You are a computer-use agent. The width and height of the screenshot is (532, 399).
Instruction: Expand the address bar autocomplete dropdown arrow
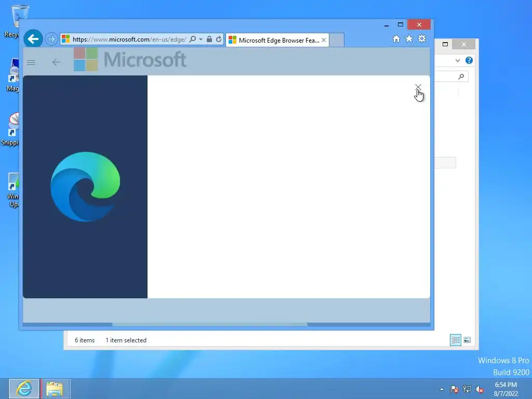click(x=201, y=39)
